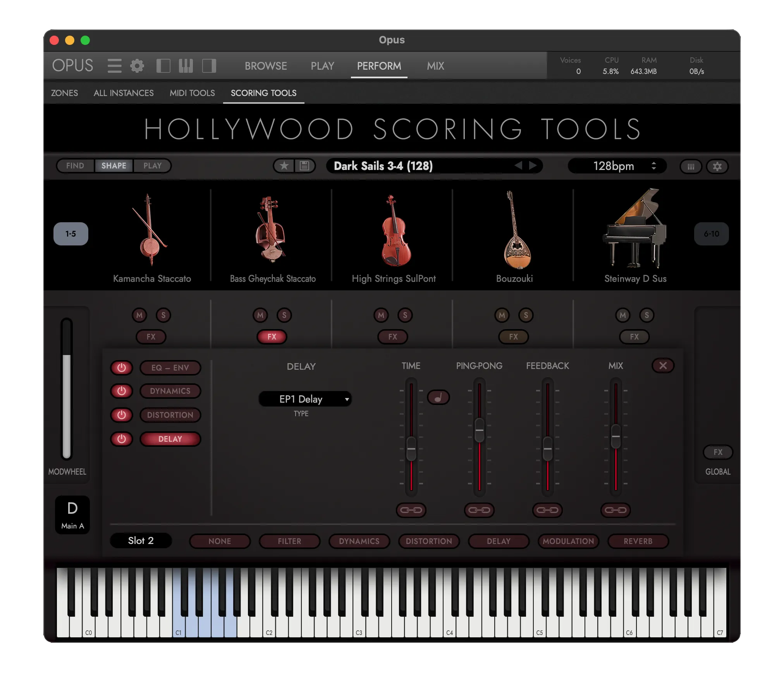Toggle the DELAY effect power button
Image resolution: width=784 pixels, height=700 pixels.
pyautogui.click(x=122, y=439)
